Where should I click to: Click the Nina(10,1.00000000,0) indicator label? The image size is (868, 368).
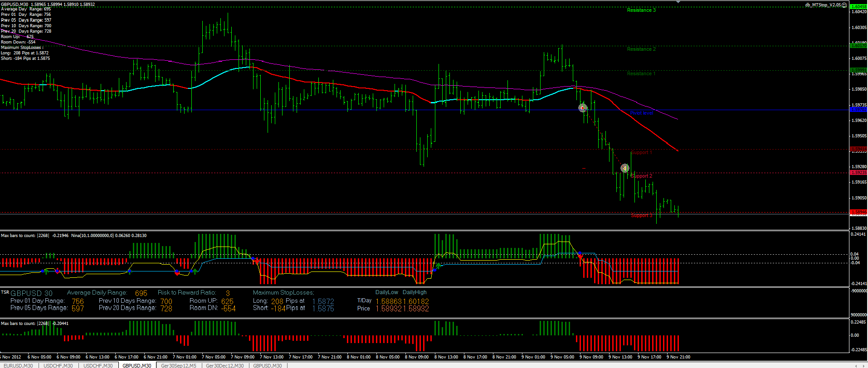(93, 236)
